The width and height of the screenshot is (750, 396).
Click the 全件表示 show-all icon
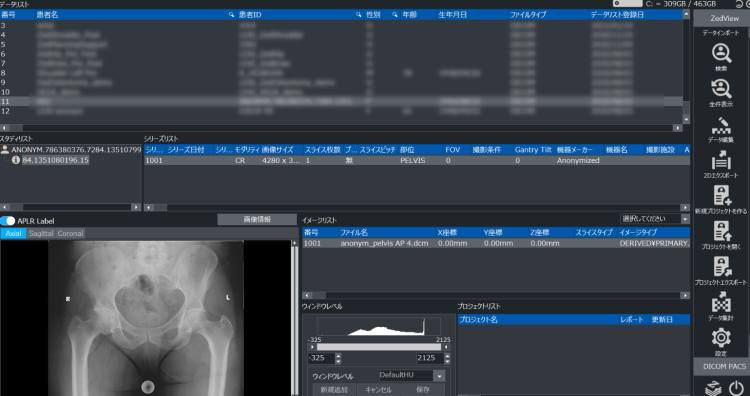point(721,92)
